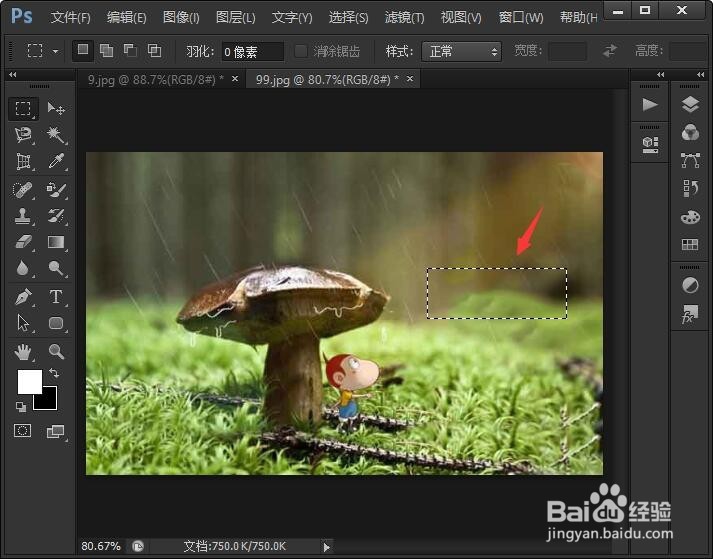
Task: Select the History Brush tool
Action: (56, 216)
